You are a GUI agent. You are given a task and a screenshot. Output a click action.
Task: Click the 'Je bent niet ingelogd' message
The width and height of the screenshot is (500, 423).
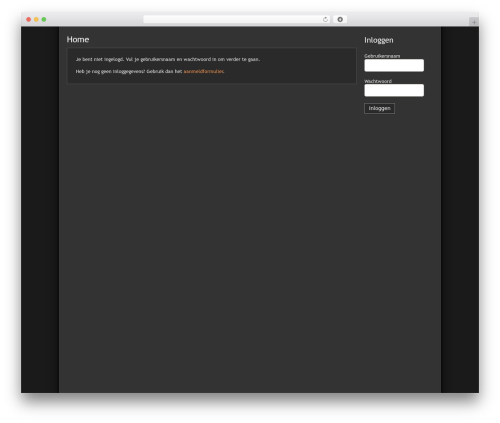168,59
